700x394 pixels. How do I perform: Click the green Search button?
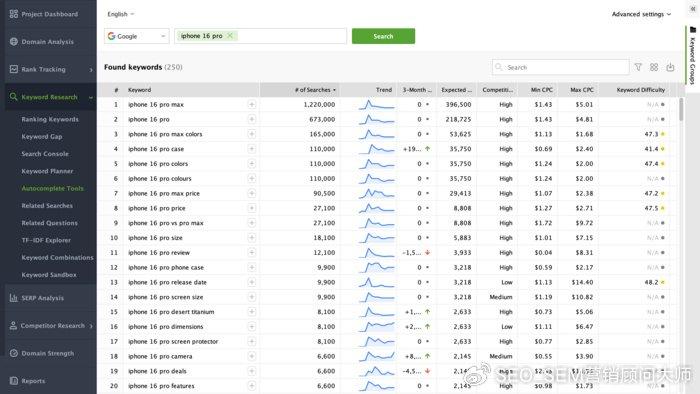tap(383, 36)
